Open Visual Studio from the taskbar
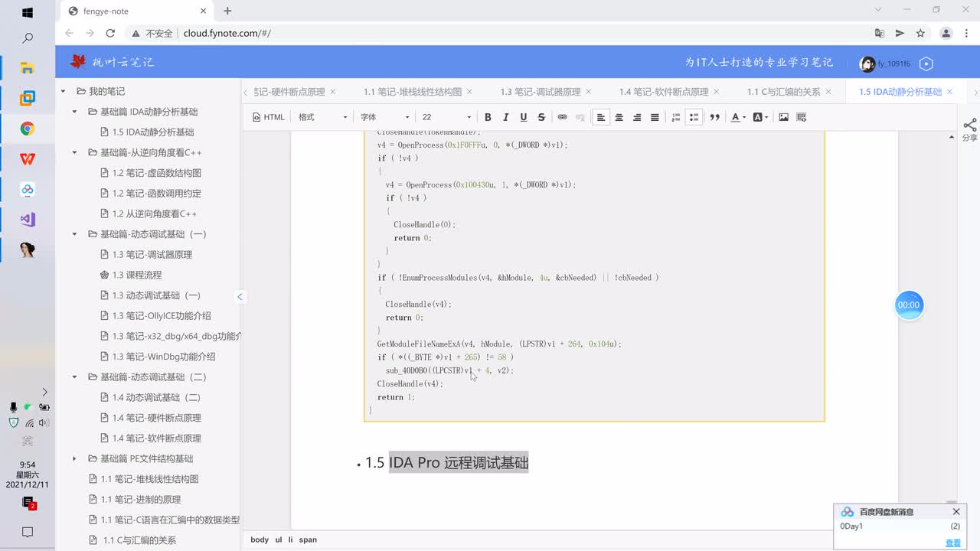The width and height of the screenshot is (980, 551). (x=28, y=220)
